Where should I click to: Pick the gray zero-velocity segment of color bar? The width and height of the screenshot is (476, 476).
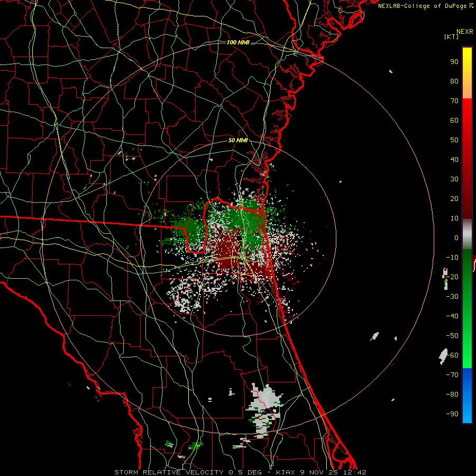point(467,234)
